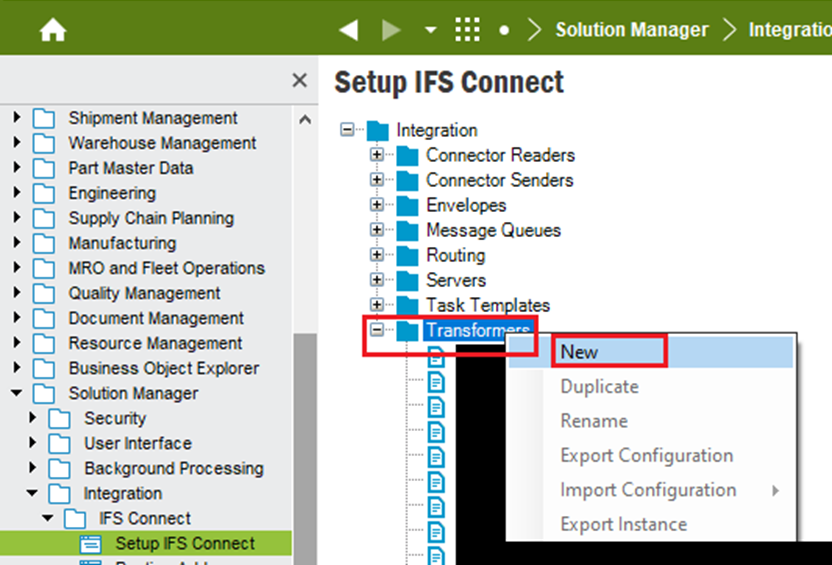Expand the Shipment Management folder

coord(17,117)
